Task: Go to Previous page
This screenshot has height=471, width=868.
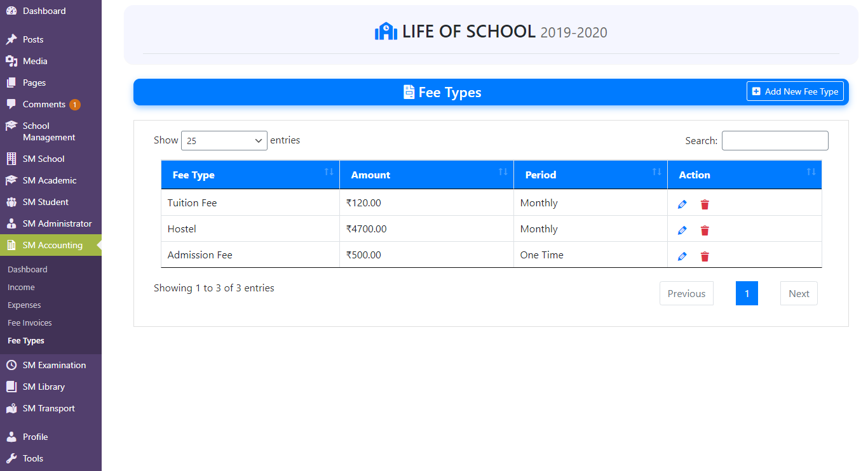Action: tap(686, 293)
